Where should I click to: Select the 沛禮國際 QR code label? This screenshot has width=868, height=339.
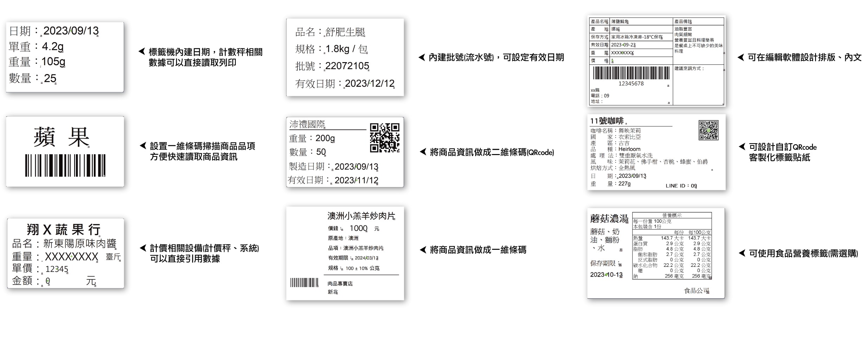[x=345, y=152]
